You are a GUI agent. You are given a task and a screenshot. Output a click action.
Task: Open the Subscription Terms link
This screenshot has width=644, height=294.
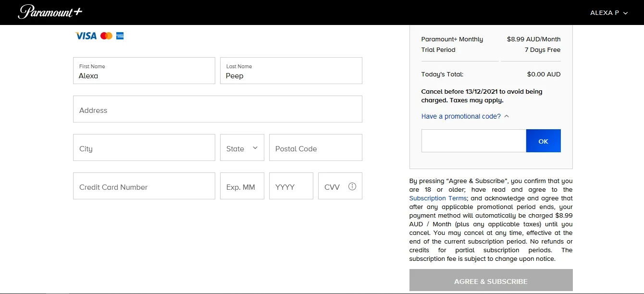click(438, 198)
